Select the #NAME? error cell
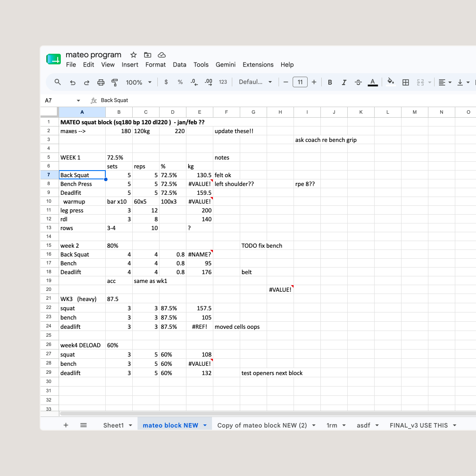The width and height of the screenshot is (476, 476). [200, 254]
